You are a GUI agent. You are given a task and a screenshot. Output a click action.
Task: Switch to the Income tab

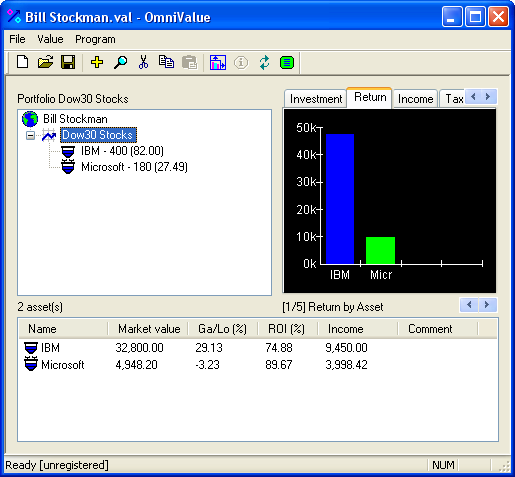pos(415,99)
